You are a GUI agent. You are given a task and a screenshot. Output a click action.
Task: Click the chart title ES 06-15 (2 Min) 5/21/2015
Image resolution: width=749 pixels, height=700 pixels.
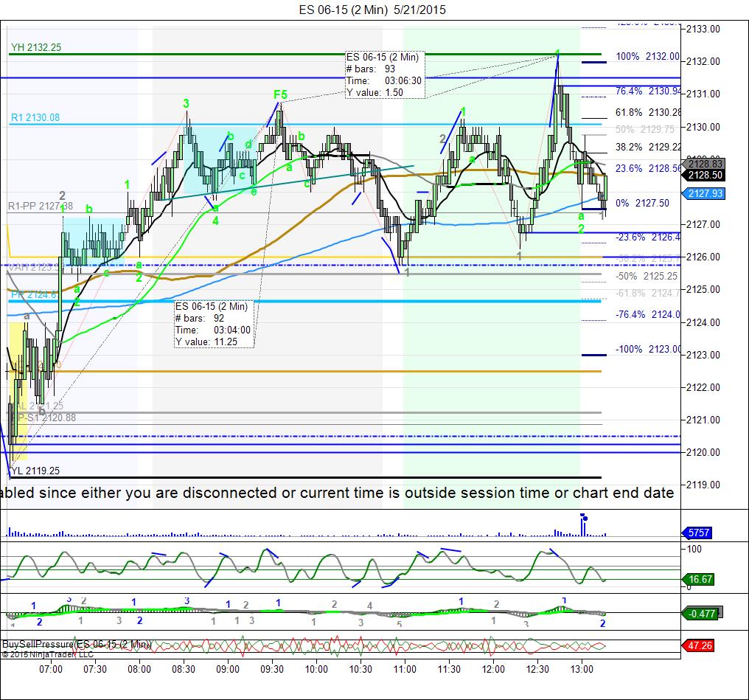point(372,10)
